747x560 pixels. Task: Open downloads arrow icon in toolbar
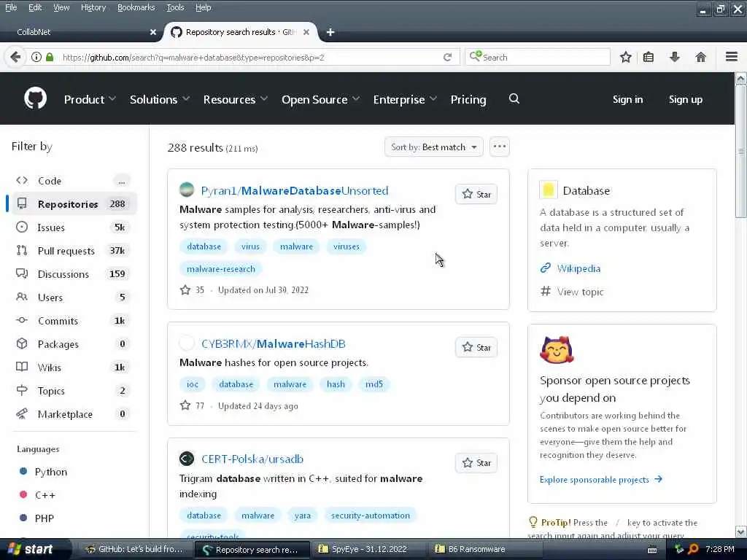click(675, 57)
